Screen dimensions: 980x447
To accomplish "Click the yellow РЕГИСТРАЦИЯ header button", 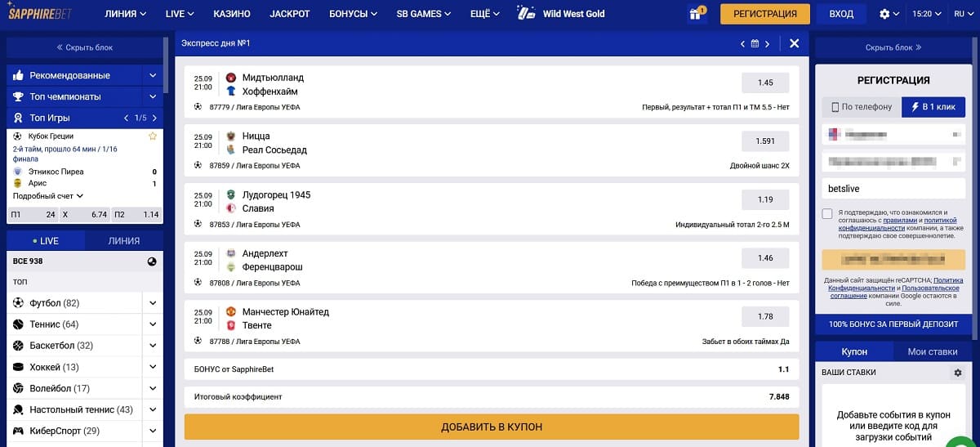I will pyautogui.click(x=765, y=14).
